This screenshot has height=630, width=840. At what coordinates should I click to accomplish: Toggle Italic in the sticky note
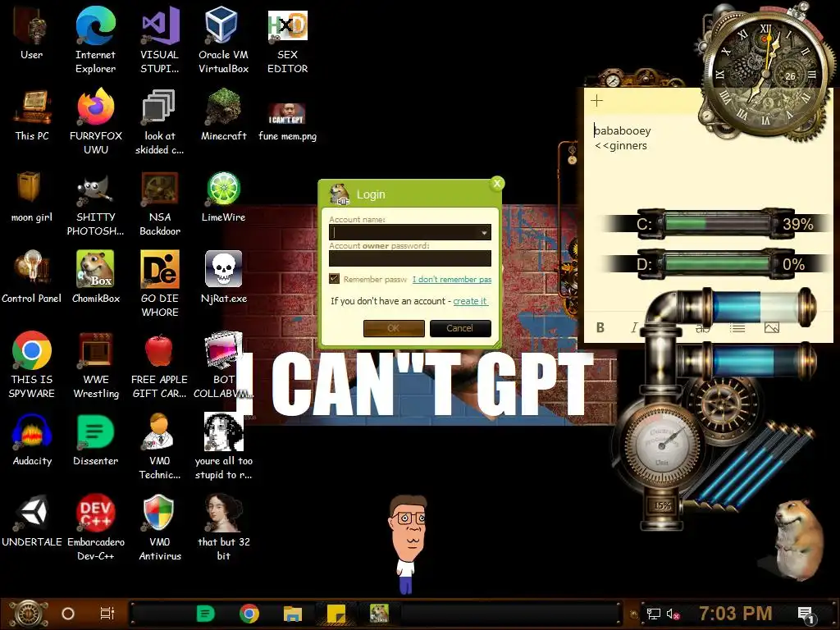tap(634, 327)
